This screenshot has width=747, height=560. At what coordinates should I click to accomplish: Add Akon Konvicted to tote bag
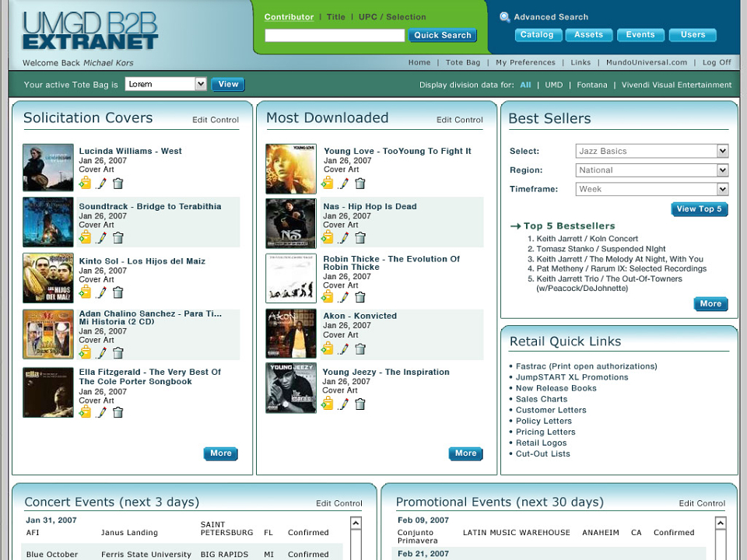328,348
